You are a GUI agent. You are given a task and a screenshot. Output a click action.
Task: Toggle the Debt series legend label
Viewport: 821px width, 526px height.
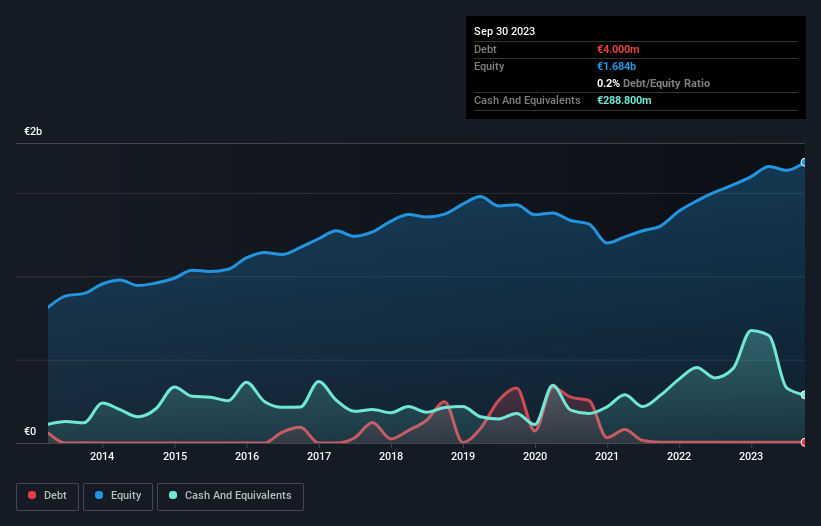click(54, 495)
